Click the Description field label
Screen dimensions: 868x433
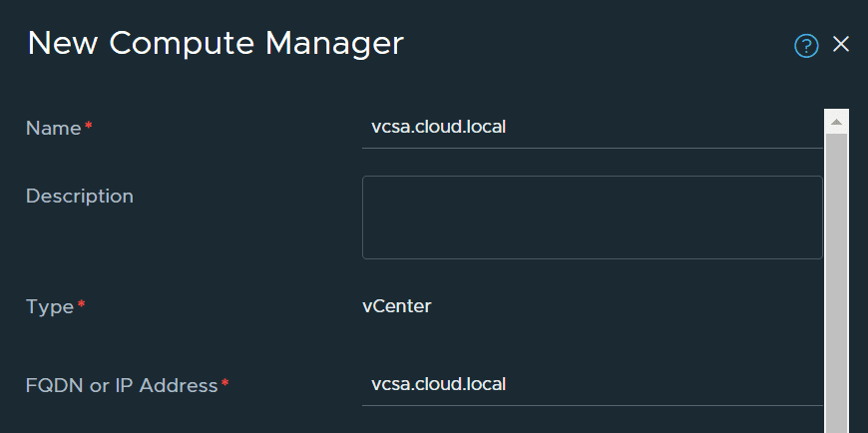click(x=79, y=197)
